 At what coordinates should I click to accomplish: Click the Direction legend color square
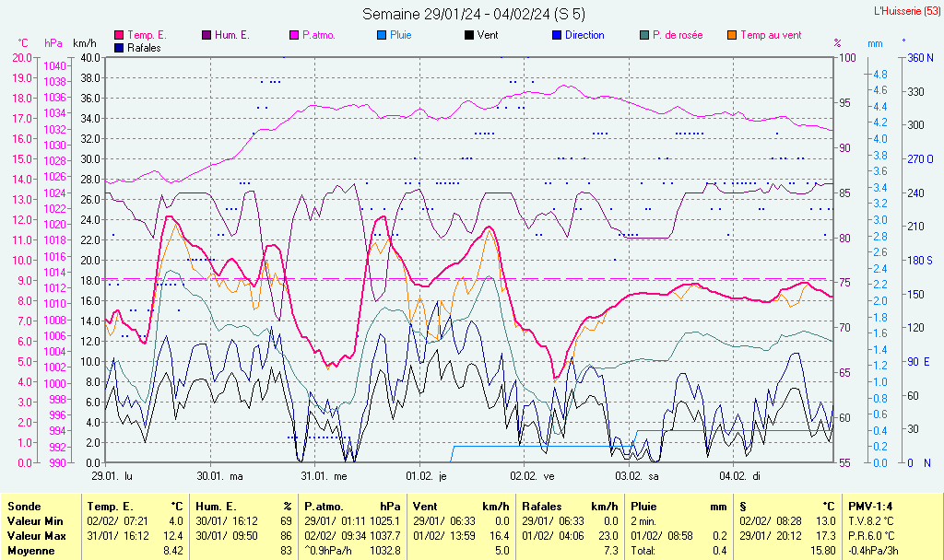[x=557, y=36]
